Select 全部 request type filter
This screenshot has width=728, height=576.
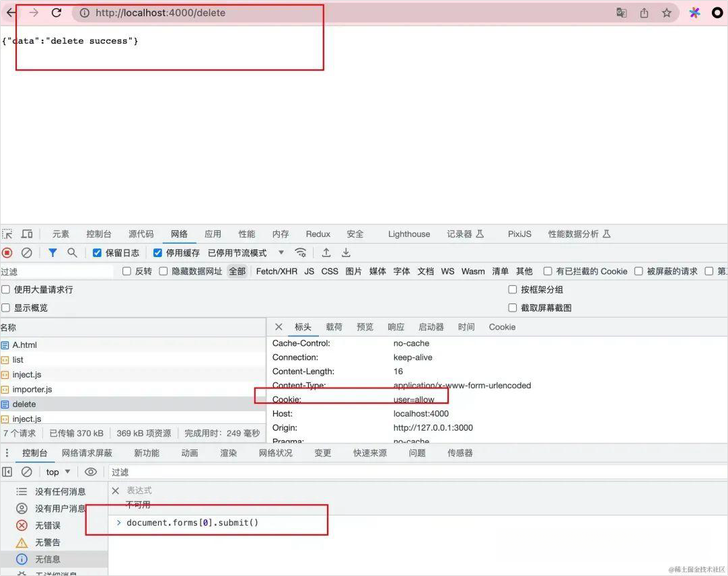click(238, 271)
